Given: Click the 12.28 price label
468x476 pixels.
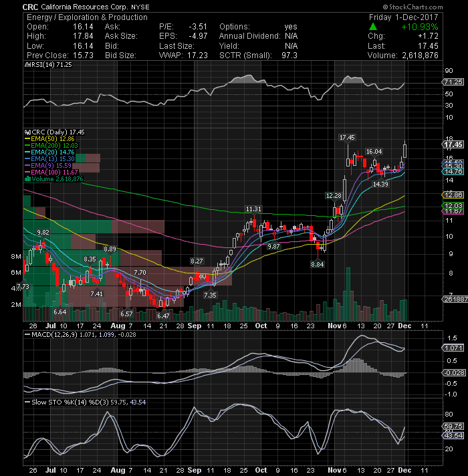Looking at the screenshot, I should 334,196.
